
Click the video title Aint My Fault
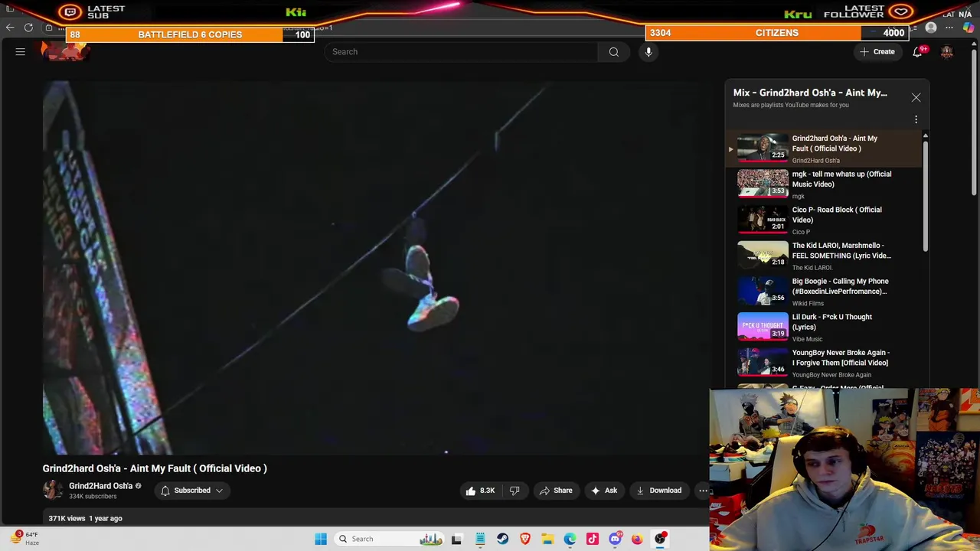tap(155, 468)
